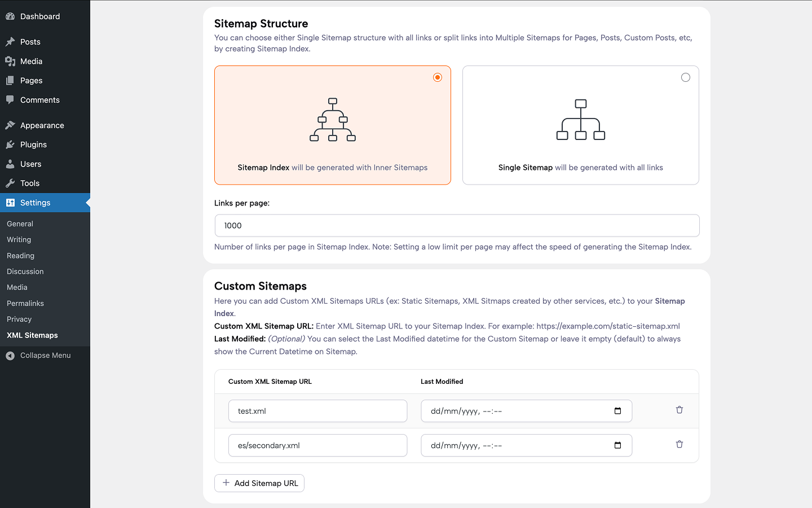The height and width of the screenshot is (508, 812).
Task: Select the Posts pushpin icon
Action: coord(10,41)
